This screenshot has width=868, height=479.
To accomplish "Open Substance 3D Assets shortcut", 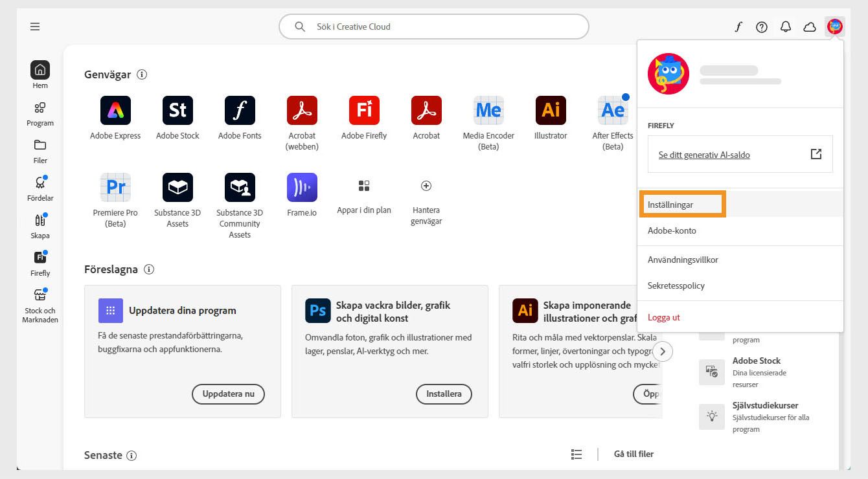I will point(177,188).
